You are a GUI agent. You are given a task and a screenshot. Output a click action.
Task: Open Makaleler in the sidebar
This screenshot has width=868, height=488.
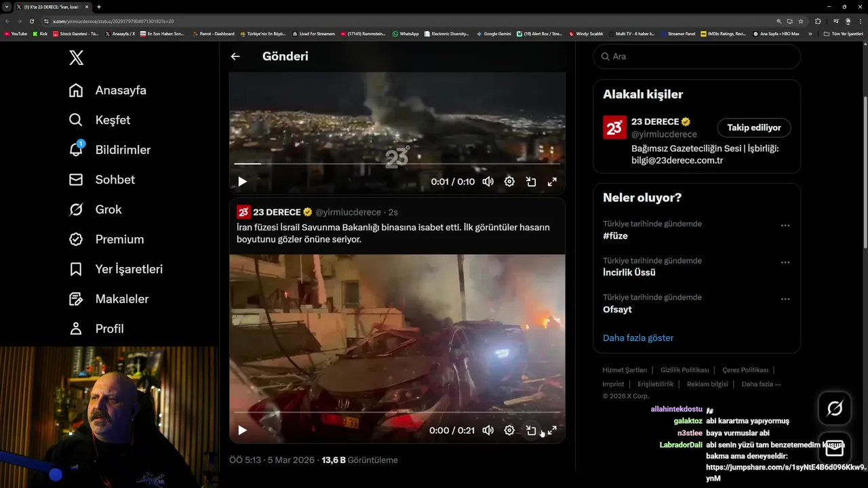[x=108, y=299]
